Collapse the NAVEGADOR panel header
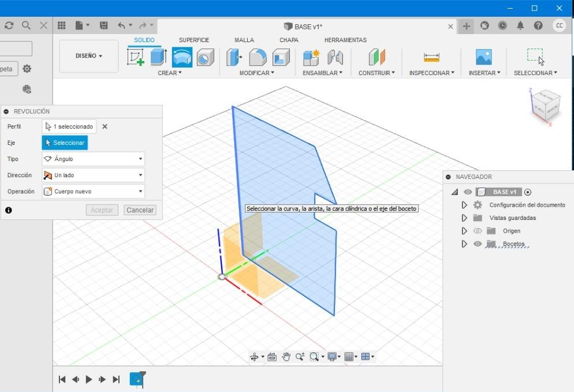This screenshot has width=574, height=392. [448, 177]
